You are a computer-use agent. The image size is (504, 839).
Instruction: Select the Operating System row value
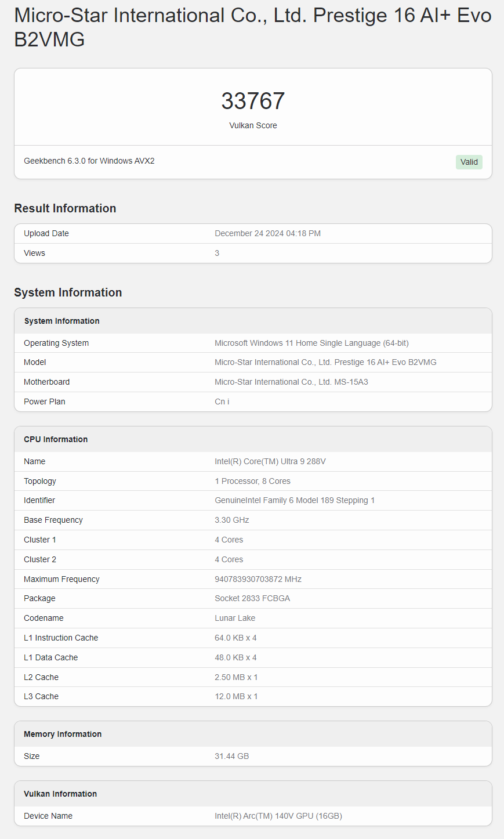tap(311, 343)
